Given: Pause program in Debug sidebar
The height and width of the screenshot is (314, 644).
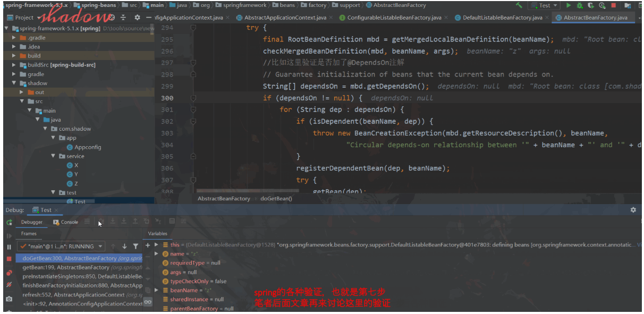Looking at the screenshot, I should pyautogui.click(x=9, y=247).
